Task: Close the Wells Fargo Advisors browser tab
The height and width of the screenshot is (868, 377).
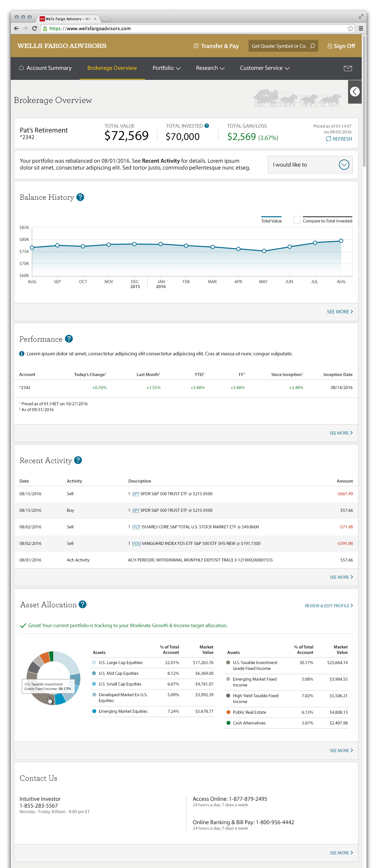Action: pyautogui.click(x=95, y=19)
